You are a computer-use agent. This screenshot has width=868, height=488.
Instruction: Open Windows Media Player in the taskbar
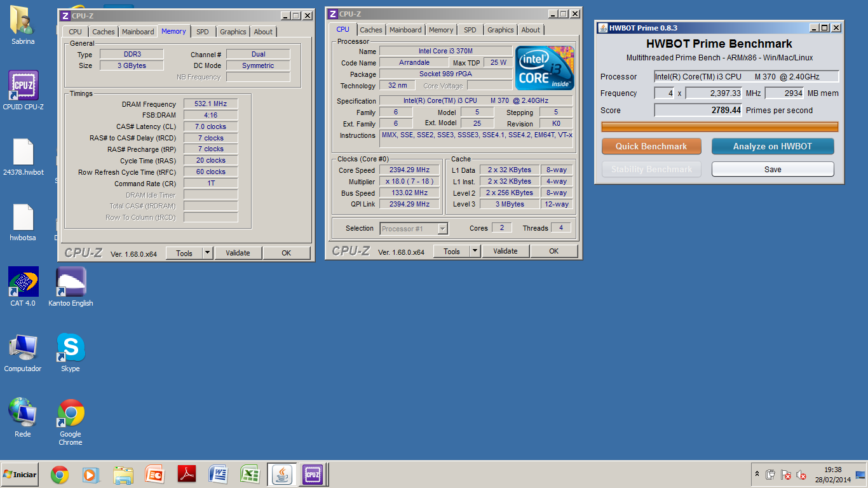tap(91, 475)
